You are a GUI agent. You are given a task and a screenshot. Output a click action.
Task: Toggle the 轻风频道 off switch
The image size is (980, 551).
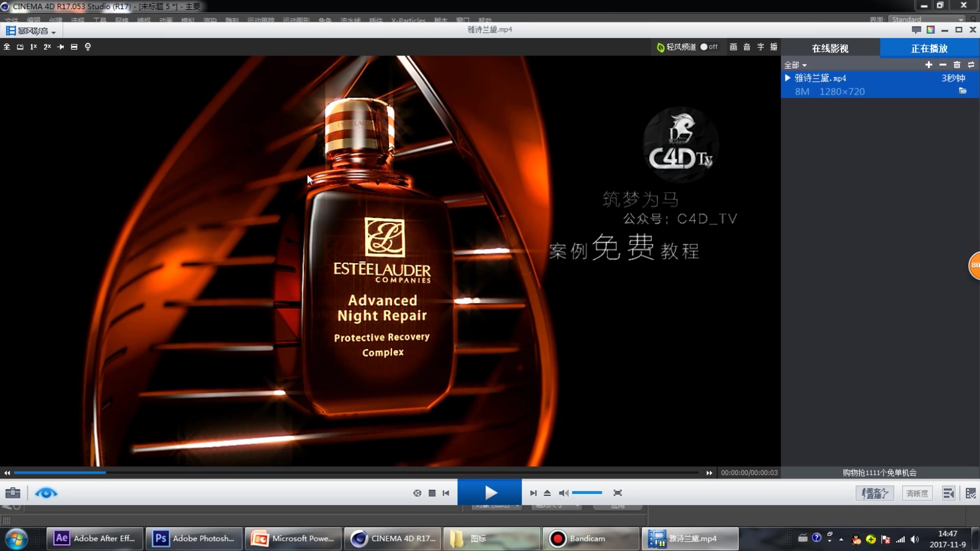coord(709,47)
